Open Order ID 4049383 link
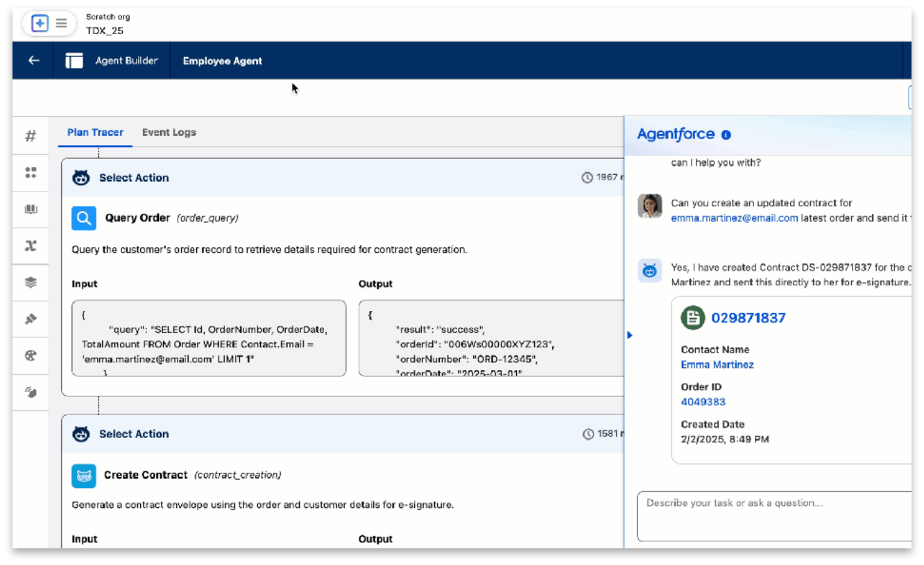Image resolution: width=924 pixels, height=565 pixels. click(x=703, y=402)
